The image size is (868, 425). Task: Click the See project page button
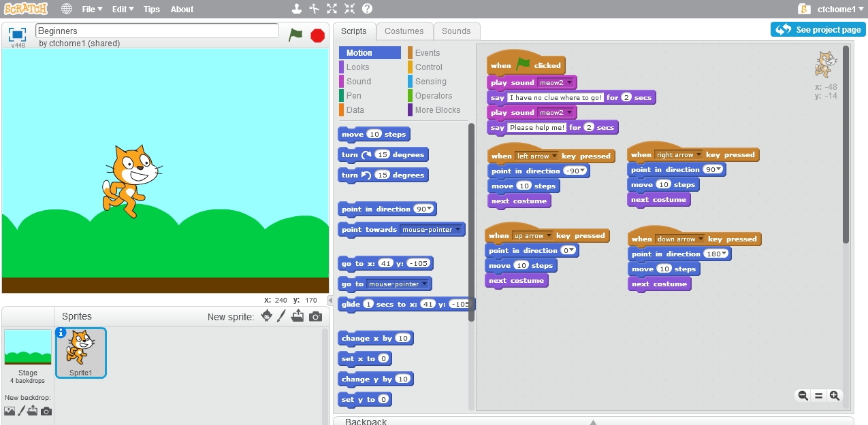[x=818, y=29]
